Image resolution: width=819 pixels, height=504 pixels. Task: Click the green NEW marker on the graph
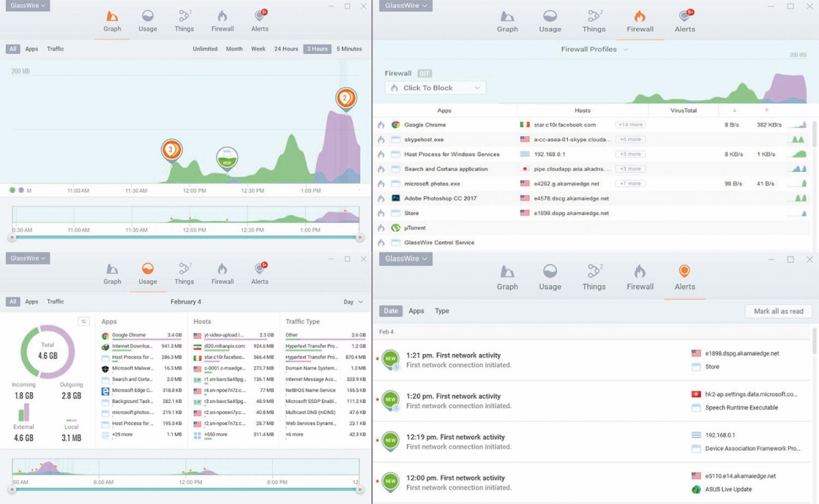tap(227, 159)
